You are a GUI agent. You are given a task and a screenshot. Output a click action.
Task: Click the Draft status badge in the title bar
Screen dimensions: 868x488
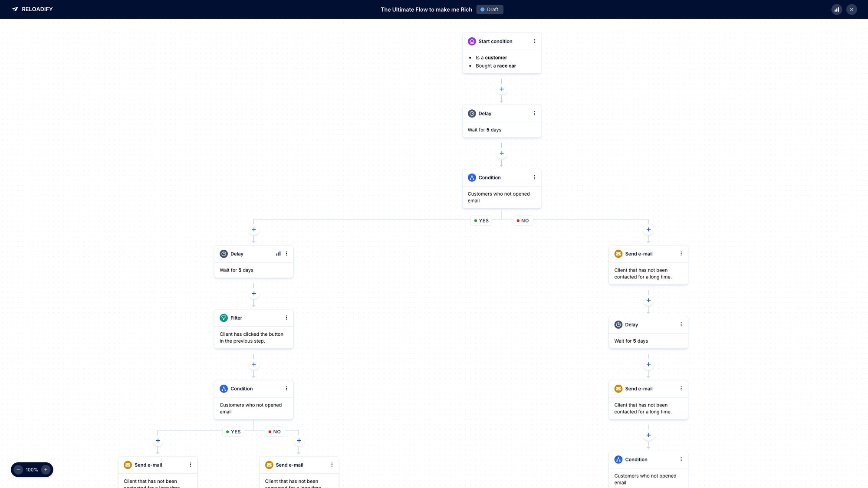tap(490, 9)
